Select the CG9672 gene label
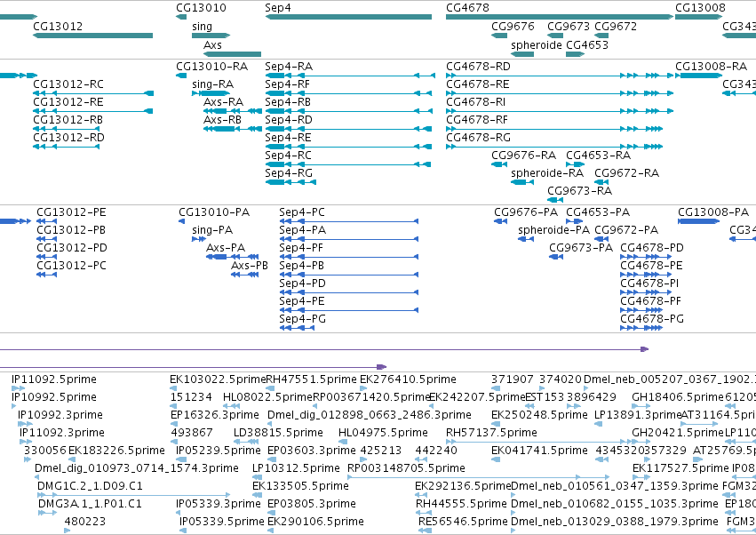Viewport: 756px width, 535px height. pos(616,26)
